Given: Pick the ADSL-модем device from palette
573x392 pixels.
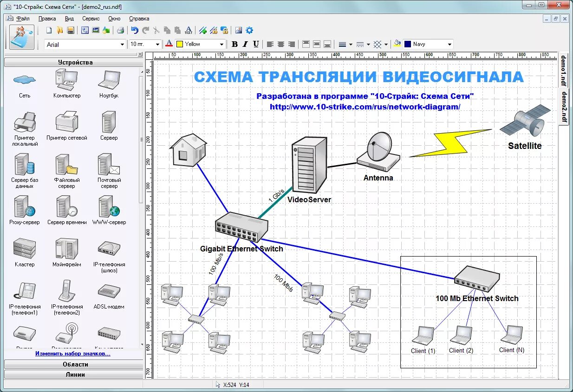Looking at the screenshot, I should point(109,291).
